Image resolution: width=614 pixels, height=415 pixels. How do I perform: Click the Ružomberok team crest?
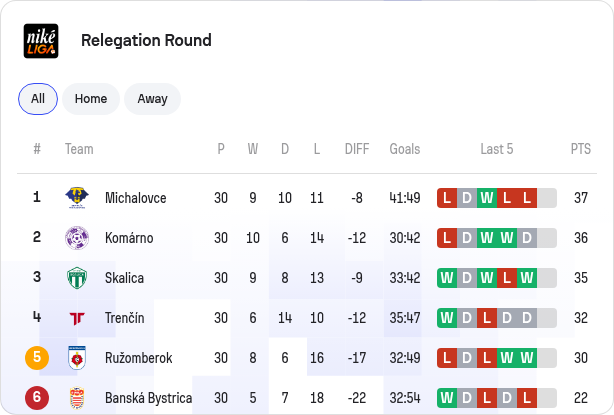[x=77, y=357]
